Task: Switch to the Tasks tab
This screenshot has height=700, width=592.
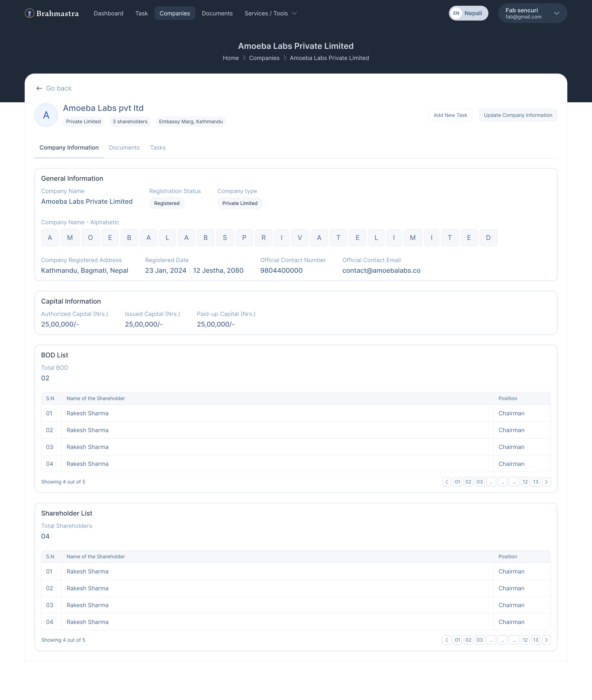Action: [x=158, y=148]
